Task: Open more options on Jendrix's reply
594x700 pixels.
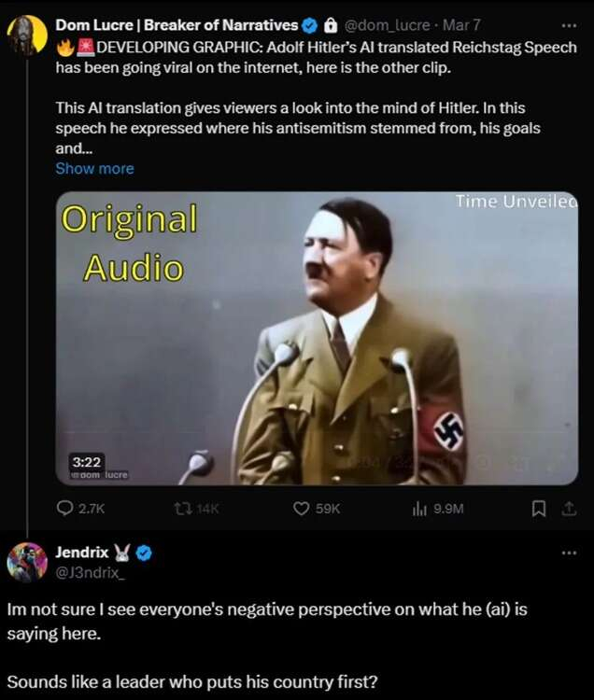Action: tap(569, 553)
